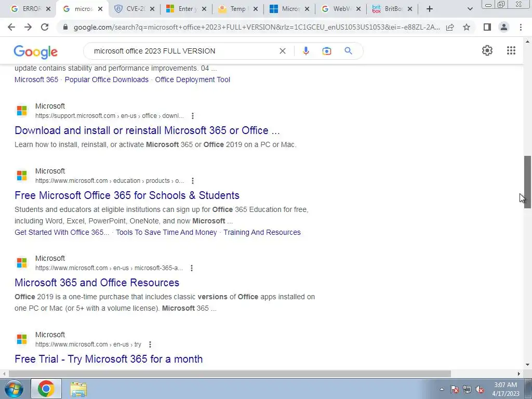Screen dimensions: 532x399
Task: Open the Windows Start menu
Action: coord(13,389)
